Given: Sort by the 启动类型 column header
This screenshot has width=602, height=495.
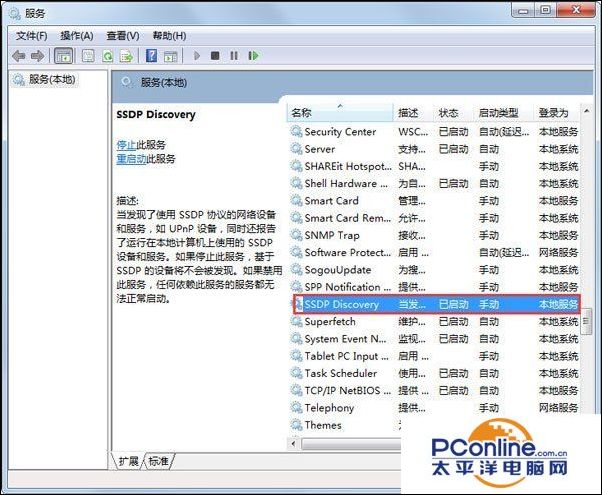Looking at the screenshot, I should (503, 113).
